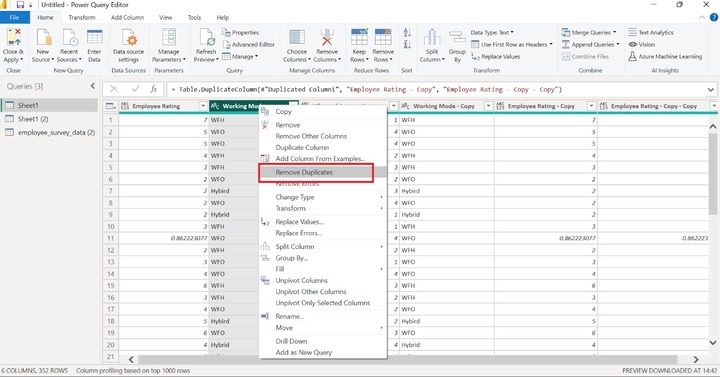
Task: Open Help question mark icon
Action: (x=714, y=17)
